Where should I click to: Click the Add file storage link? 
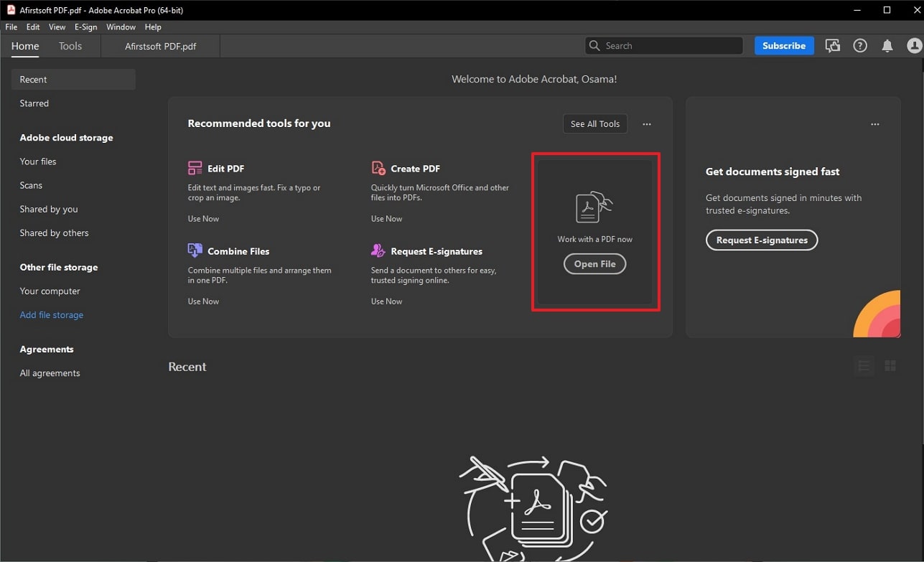[x=52, y=315]
